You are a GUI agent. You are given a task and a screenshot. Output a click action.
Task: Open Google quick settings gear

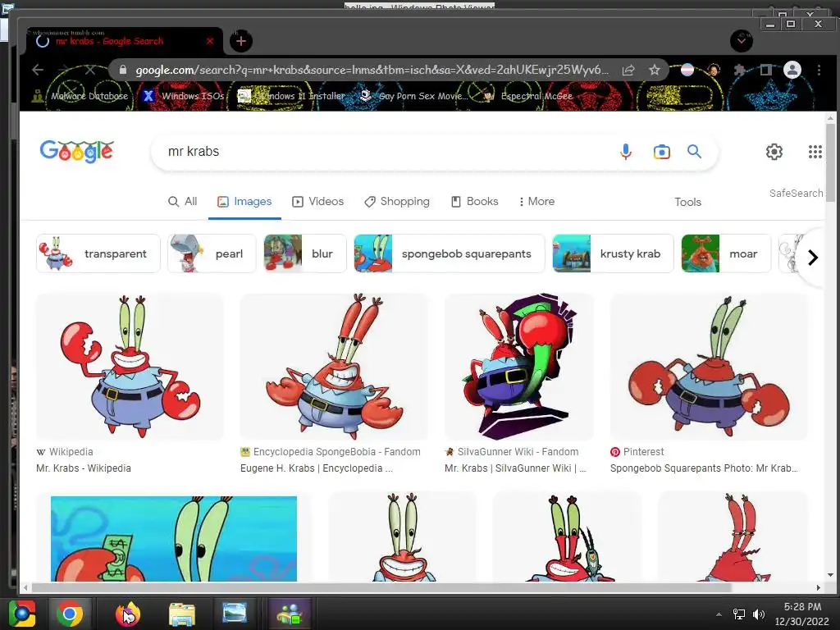tap(774, 152)
